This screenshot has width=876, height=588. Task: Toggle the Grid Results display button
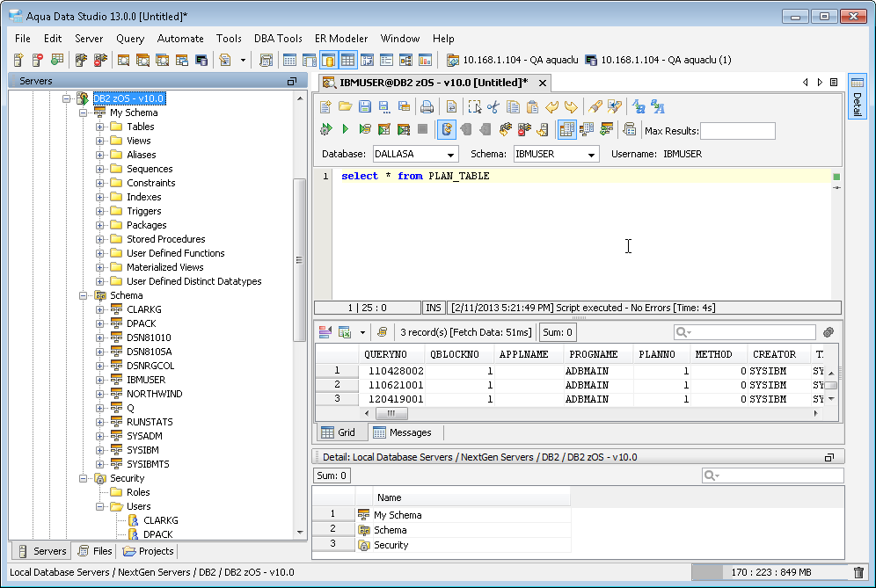[x=567, y=129]
